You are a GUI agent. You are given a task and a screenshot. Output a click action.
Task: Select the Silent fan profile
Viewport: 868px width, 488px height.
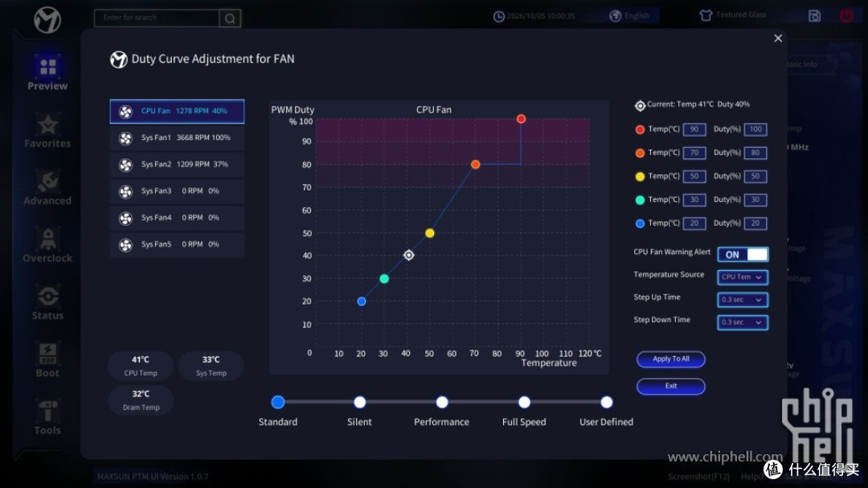coord(360,402)
